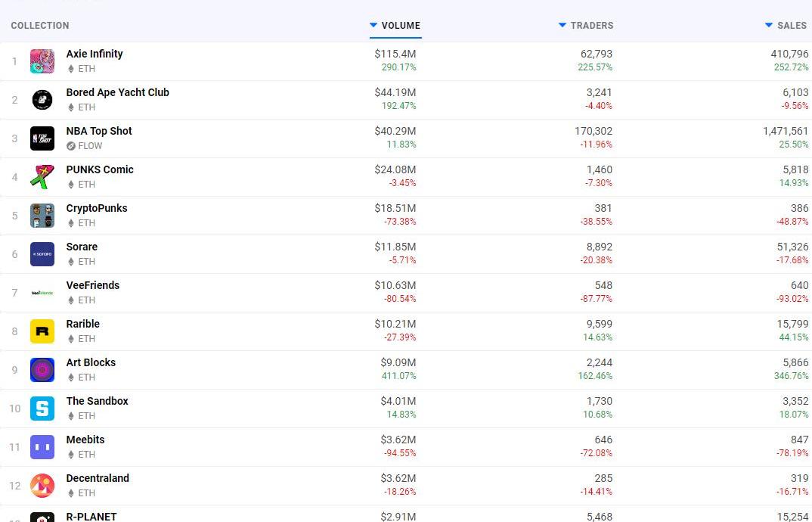Click NBA Top Shot's 1,471,561 sales value
812x522 pixels.
786,131
